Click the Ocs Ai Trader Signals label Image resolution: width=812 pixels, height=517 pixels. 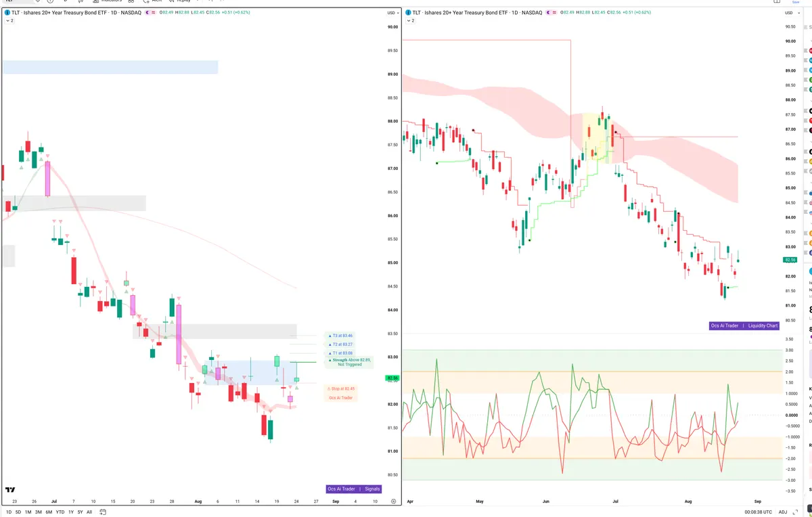354,489
